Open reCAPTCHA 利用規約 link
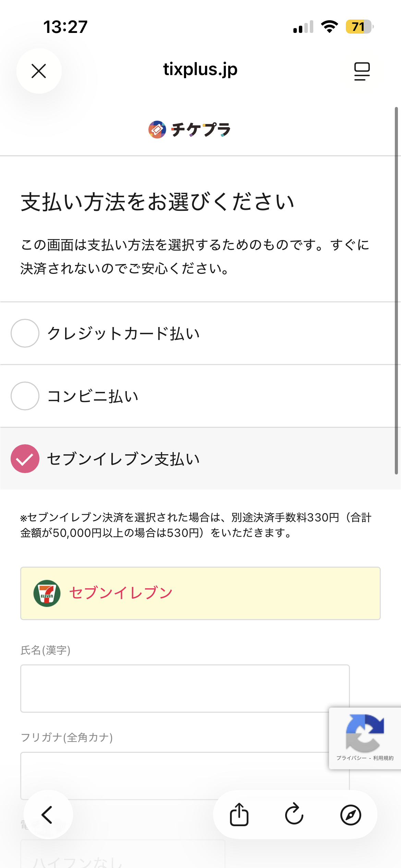 383,758
